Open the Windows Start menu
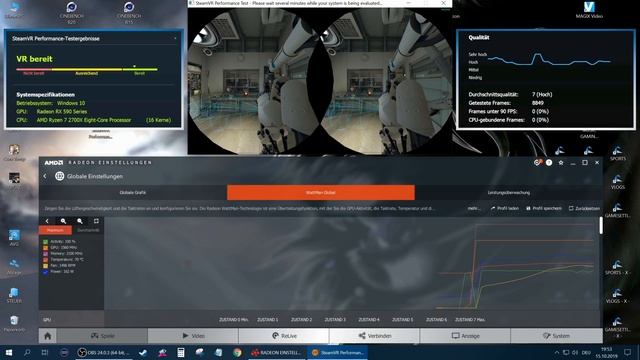 coord(9,352)
